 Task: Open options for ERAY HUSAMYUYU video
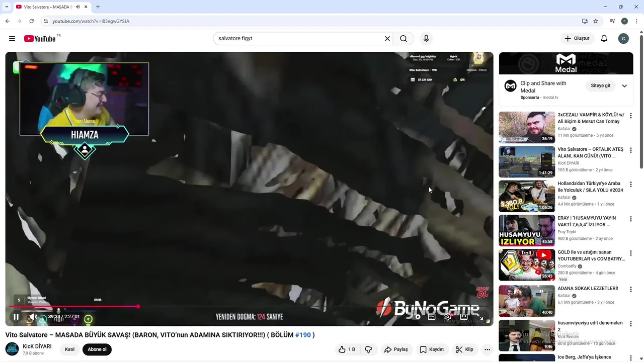[x=631, y=219]
